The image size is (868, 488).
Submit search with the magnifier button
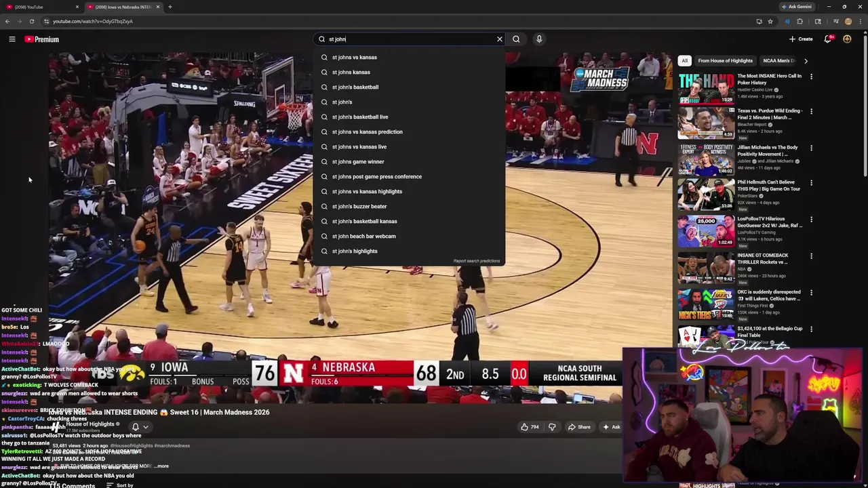(516, 39)
